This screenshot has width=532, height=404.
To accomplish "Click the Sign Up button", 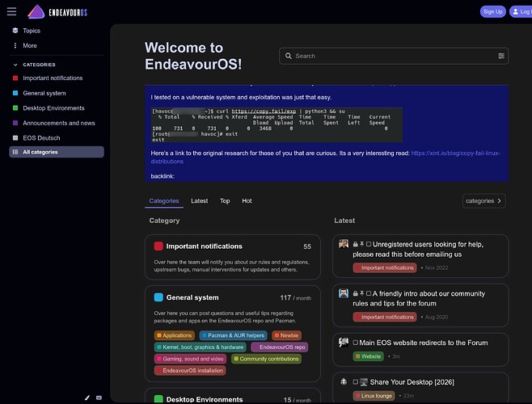I will [492, 11].
